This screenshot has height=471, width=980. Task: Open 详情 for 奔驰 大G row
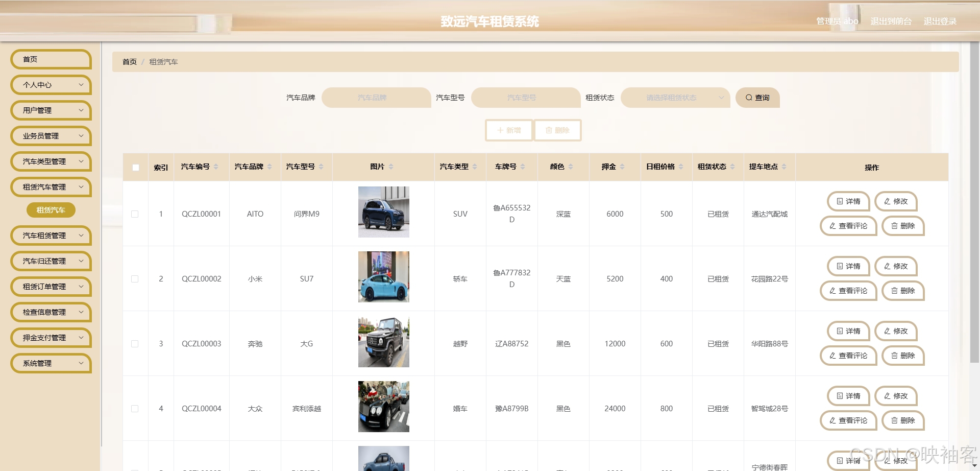coord(848,331)
